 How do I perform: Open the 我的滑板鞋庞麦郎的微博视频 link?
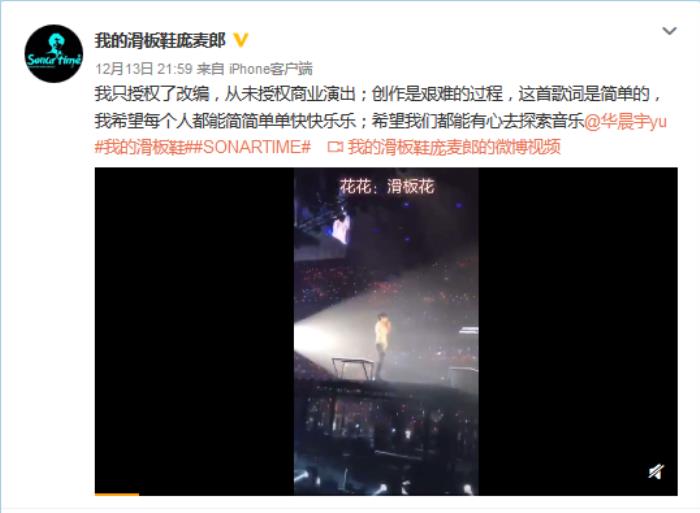click(454, 147)
